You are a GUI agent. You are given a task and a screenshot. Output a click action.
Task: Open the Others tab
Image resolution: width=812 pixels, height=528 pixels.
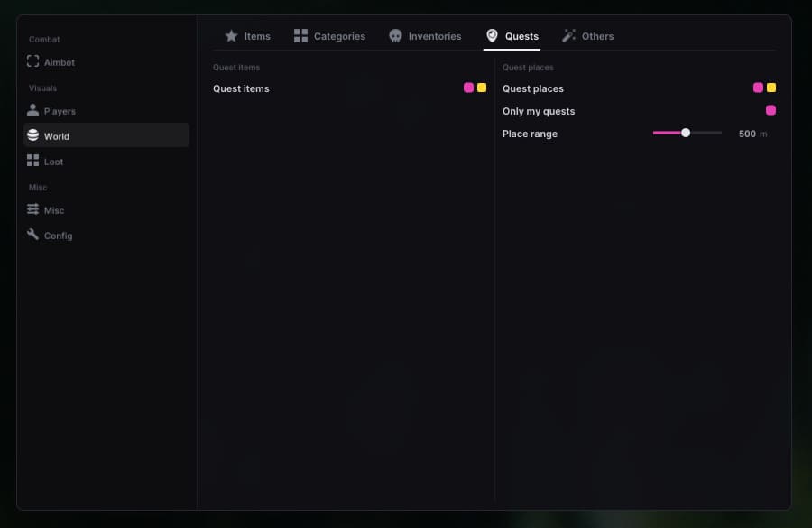click(587, 36)
